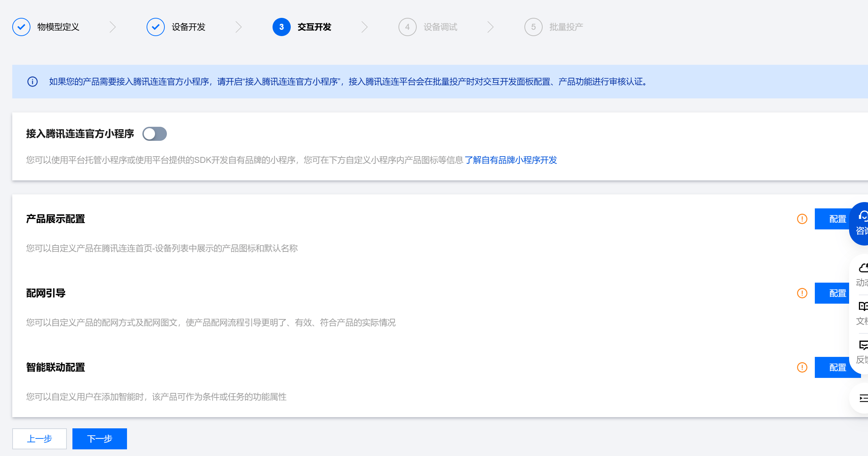This screenshot has height=456, width=868.
Task: Click the info icon in the blue notice banner
Action: coord(33,82)
